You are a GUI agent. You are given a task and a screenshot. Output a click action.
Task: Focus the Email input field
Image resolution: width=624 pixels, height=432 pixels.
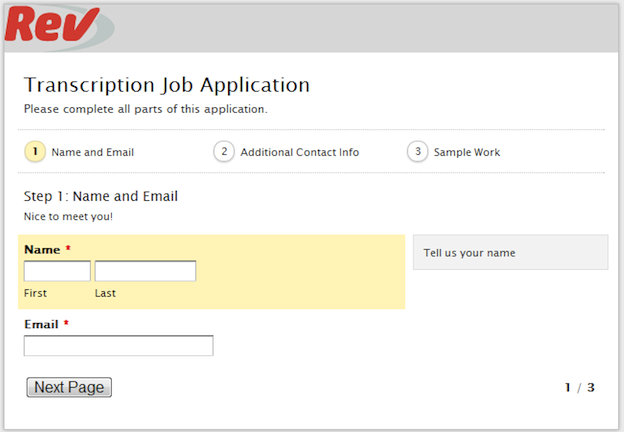pyautogui.click(x=119, y=346)
